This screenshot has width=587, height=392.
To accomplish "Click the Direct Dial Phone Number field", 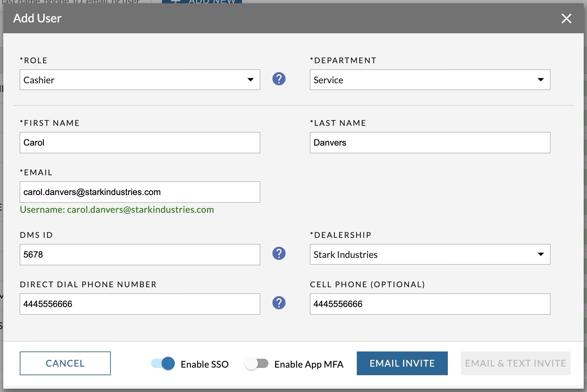I will pyautogui.click(x=140, y=304).
